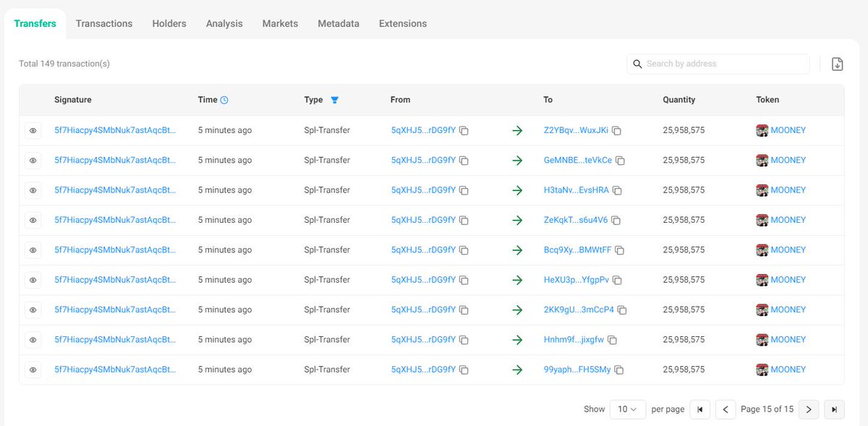
Task: Copy address Z2YBqv...WuxJKi
Action: [x=617, y=131]
